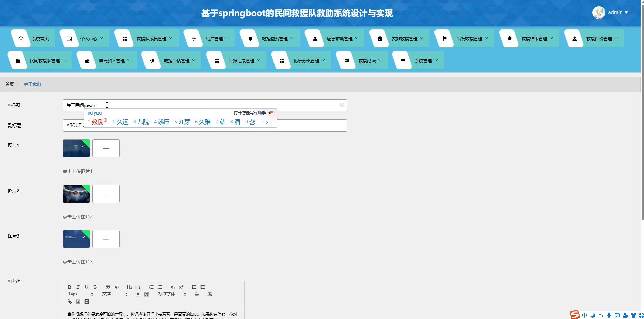Open Sogou skin shirt icon
Image resolution: width=644 pixels, height=319 pixels.
634,315
